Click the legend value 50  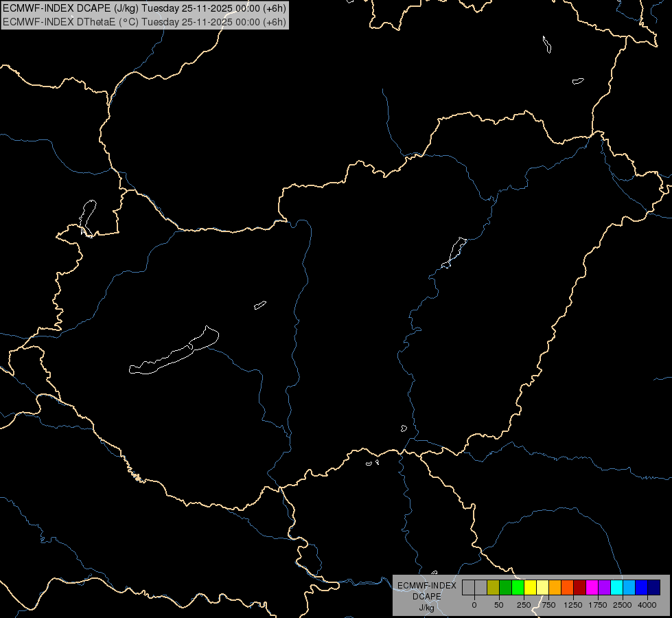[499, 605]
